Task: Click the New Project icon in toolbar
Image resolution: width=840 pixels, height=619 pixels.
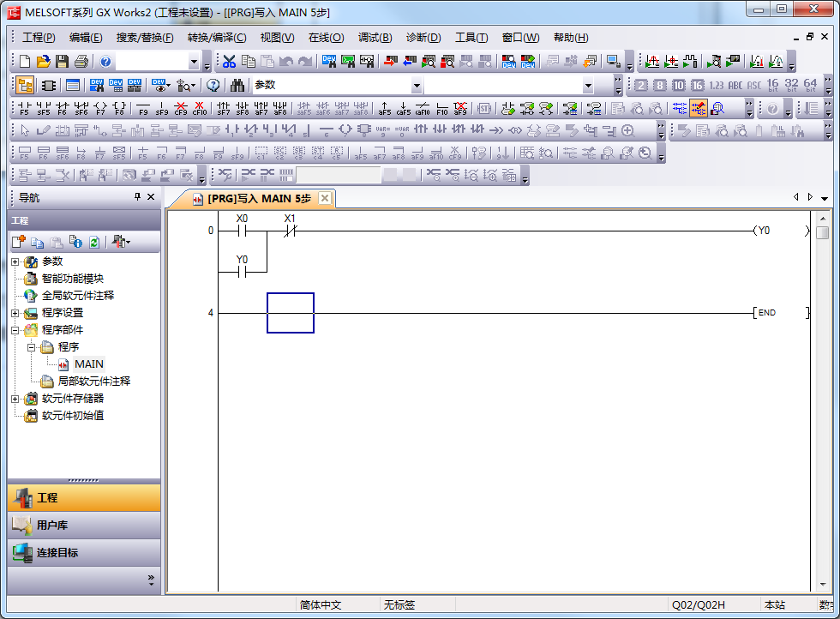Action: point(25,62)
